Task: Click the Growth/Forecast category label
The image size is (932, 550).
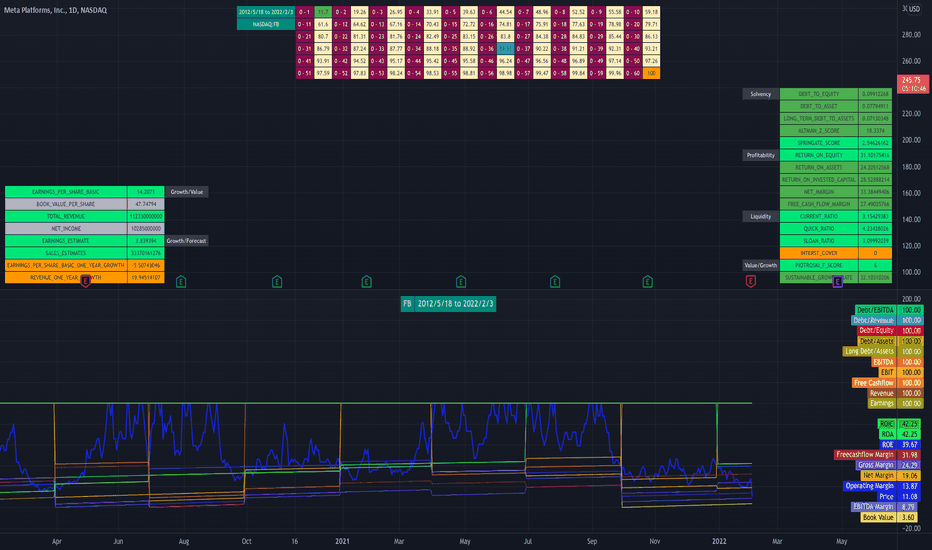Action: click(187, 241)
